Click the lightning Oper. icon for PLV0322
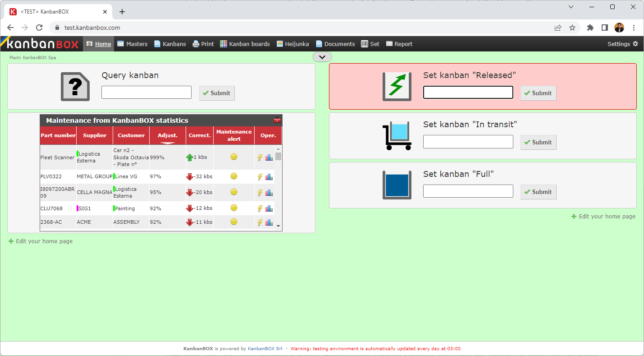This screenshot has height=356, width=644. click(260, 176)
